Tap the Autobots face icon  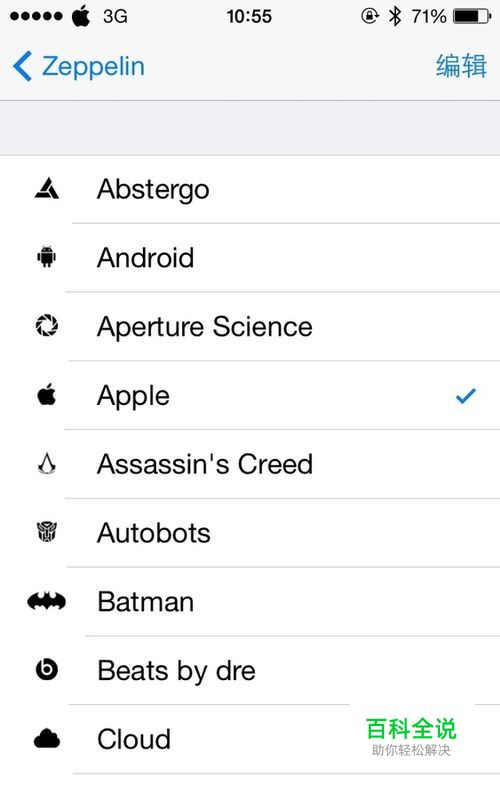(x=47, y=532)
